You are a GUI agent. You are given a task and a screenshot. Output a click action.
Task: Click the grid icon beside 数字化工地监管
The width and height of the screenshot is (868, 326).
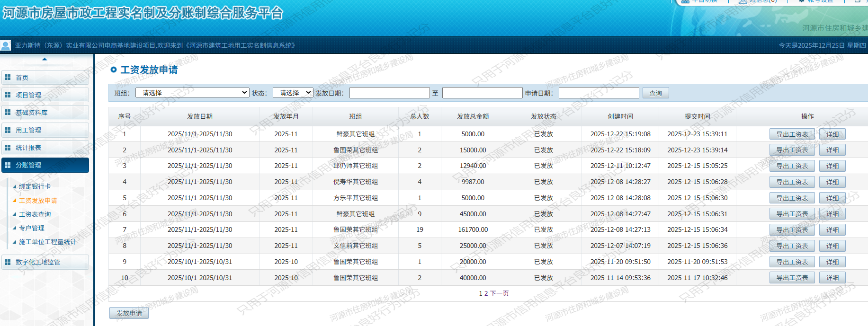[8, 262]
